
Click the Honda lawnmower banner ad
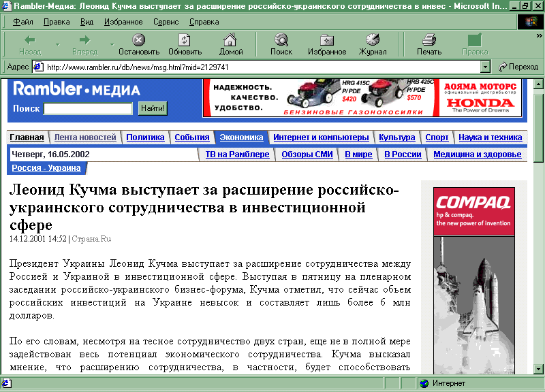pyautogui.click(x=362, y=97)
